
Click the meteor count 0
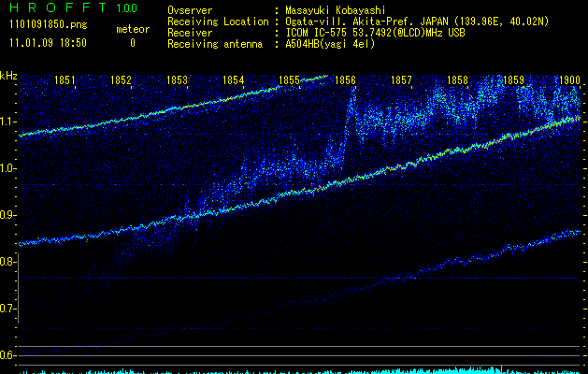[133, 43]
